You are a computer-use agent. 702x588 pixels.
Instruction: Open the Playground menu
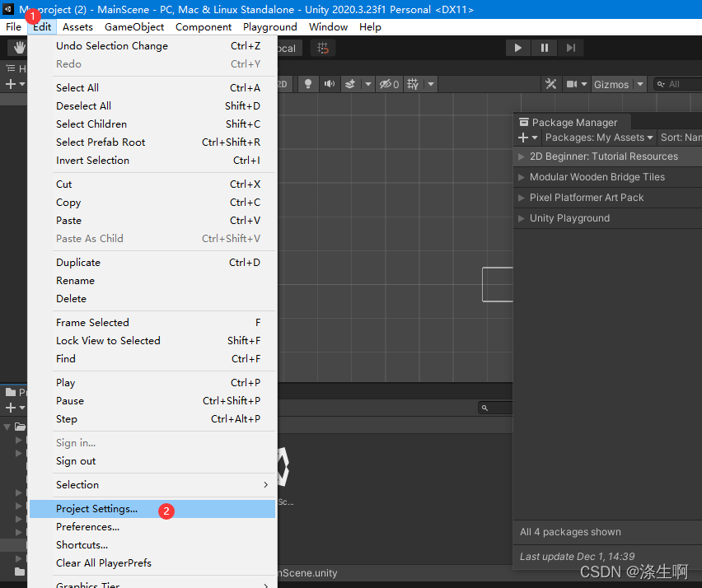coord(270,27)
